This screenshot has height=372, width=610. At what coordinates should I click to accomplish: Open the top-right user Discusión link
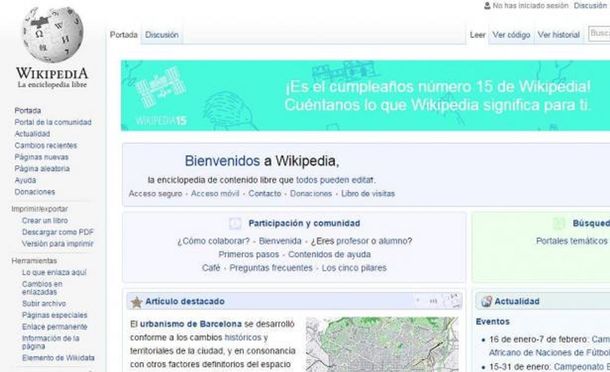tap(591, 5)
